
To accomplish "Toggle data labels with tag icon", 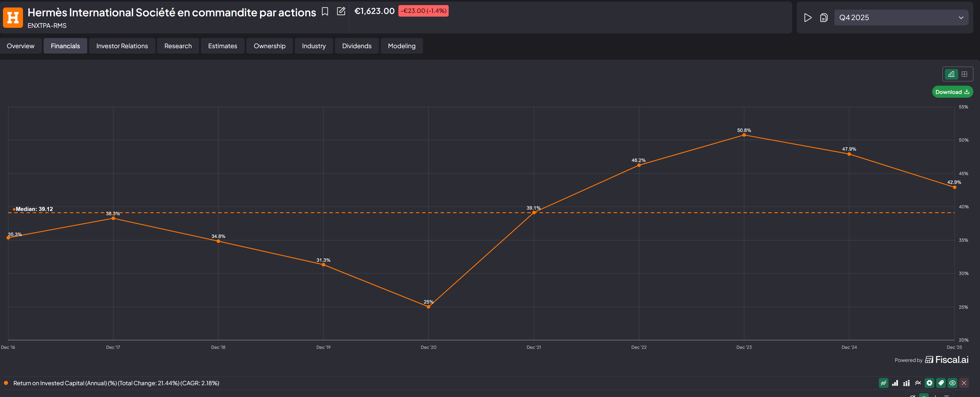I will tap(941, 383).
